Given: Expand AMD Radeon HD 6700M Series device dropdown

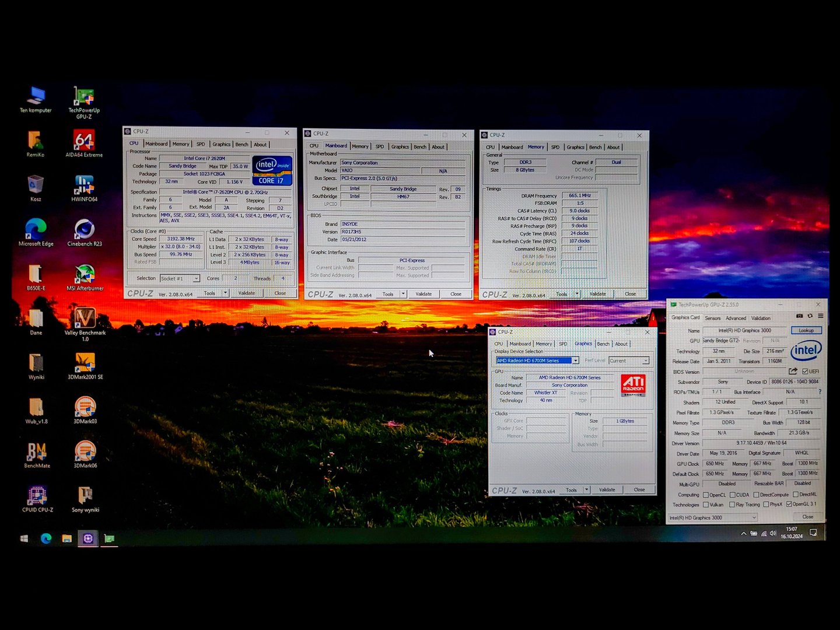Looking at the screenshot, I should [x=575, y=360].
